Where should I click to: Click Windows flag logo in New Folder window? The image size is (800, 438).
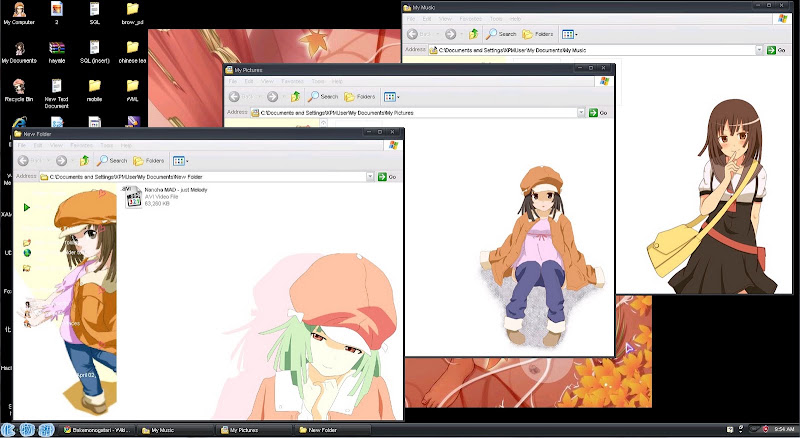click(393, 145)
